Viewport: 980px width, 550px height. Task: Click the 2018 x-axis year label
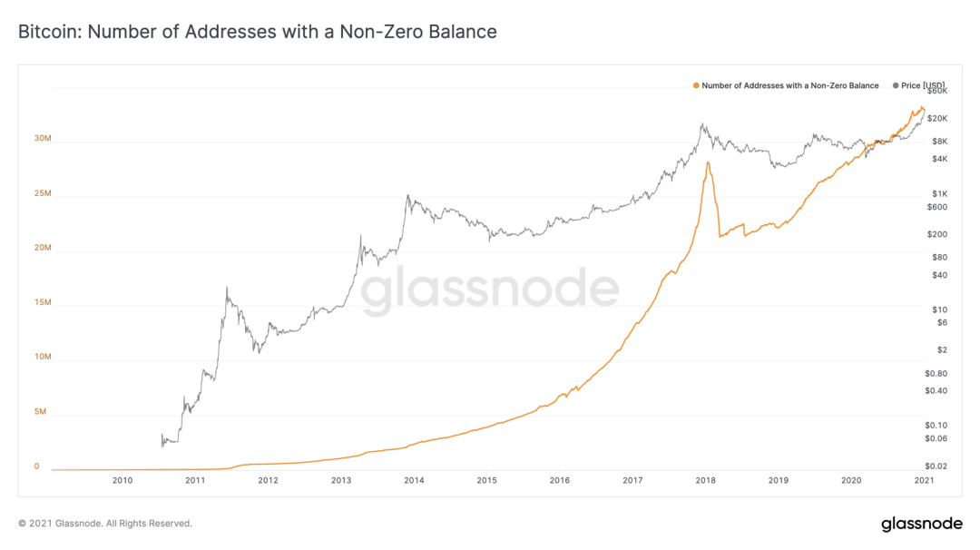tap(705, 481)
